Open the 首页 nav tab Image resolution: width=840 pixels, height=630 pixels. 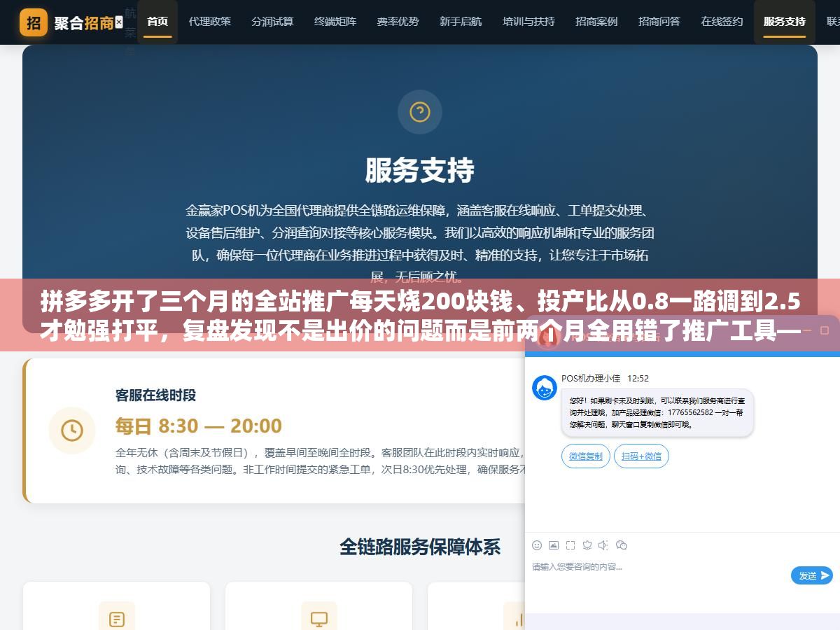157,22
